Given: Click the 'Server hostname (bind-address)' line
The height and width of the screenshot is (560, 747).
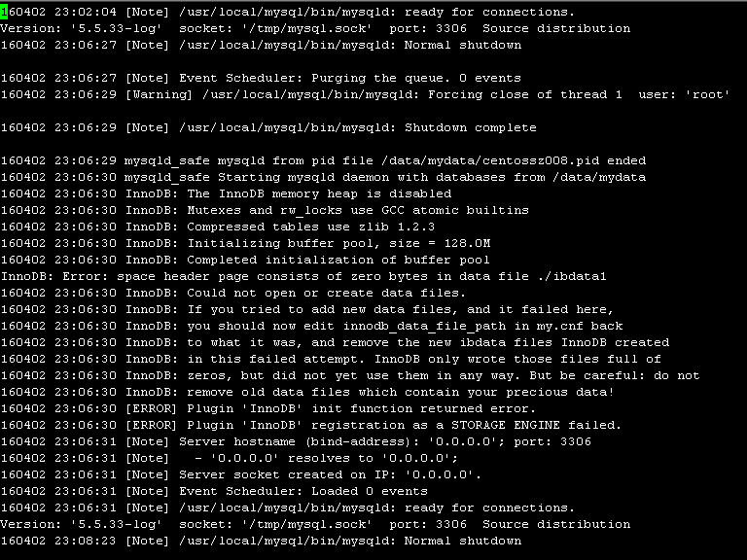Looking at the screenshot, I should 296,442.
